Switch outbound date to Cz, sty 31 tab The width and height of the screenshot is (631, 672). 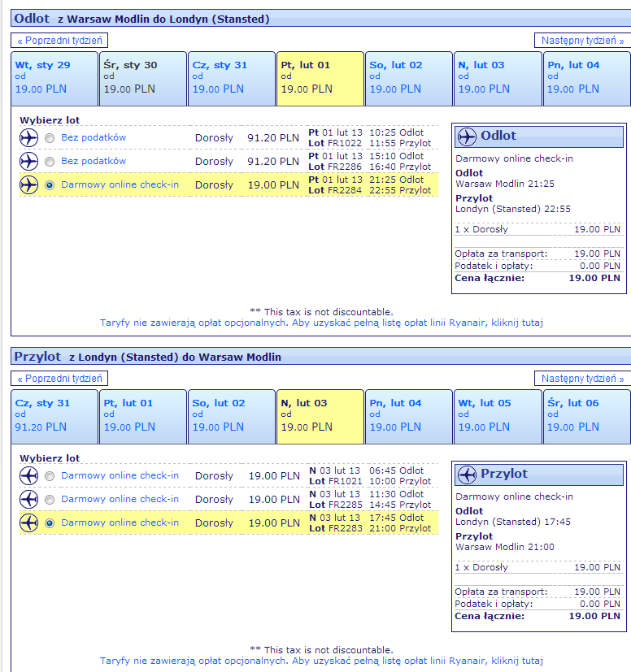pyautogui.click(x=232, y=79)
